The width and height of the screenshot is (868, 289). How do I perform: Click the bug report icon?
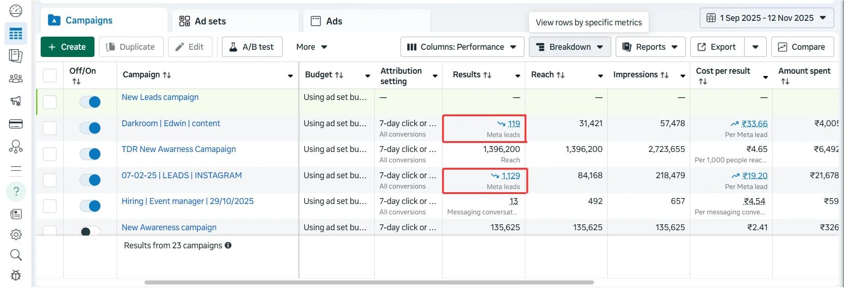click(16, 275)
